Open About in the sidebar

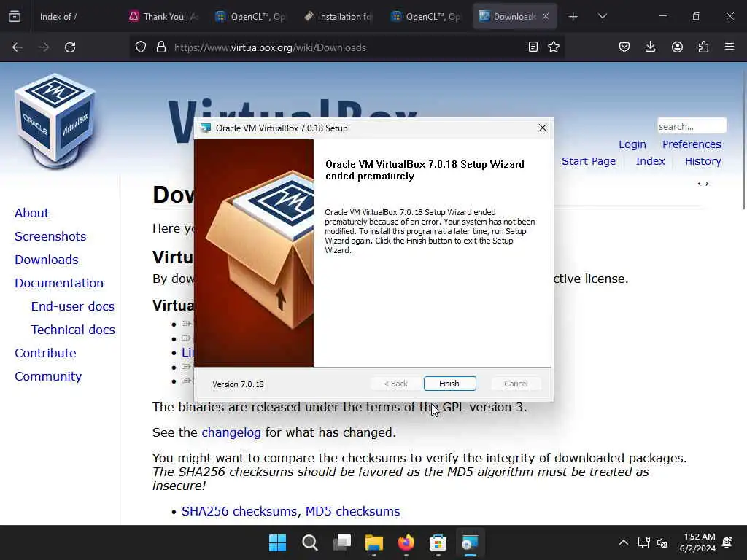click(31, 214)
